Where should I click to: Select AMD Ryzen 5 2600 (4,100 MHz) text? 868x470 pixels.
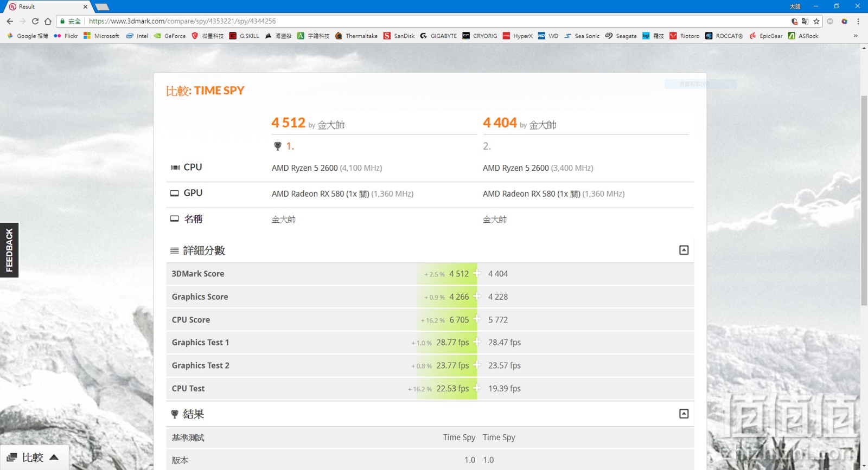(x=327, y=168)
